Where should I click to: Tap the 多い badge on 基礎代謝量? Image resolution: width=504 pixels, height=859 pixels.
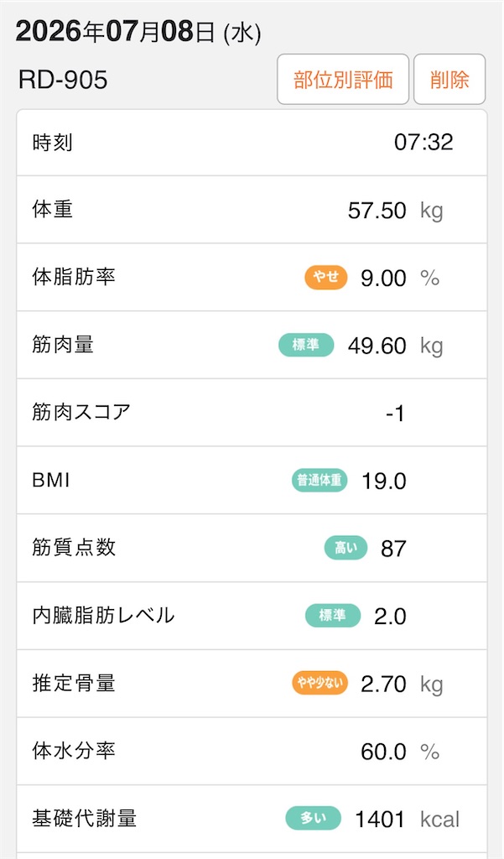pyautogui.click(x=314, y=819)
